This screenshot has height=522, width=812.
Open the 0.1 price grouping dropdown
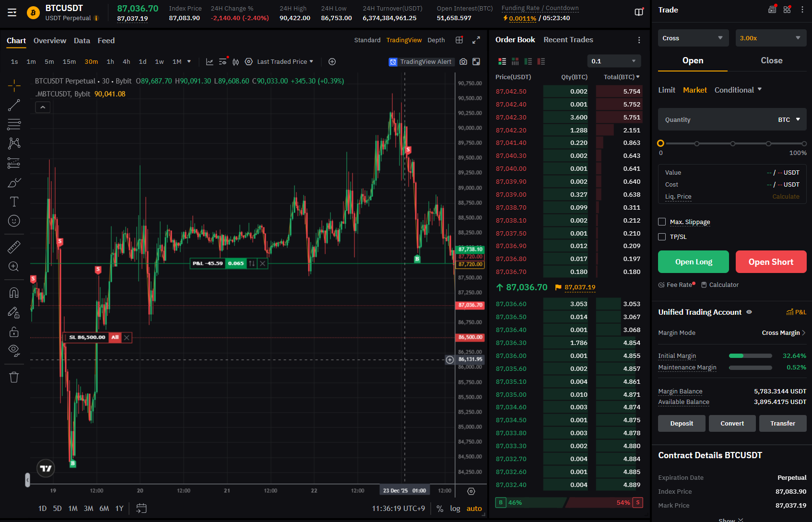click(x=614, y=61)
